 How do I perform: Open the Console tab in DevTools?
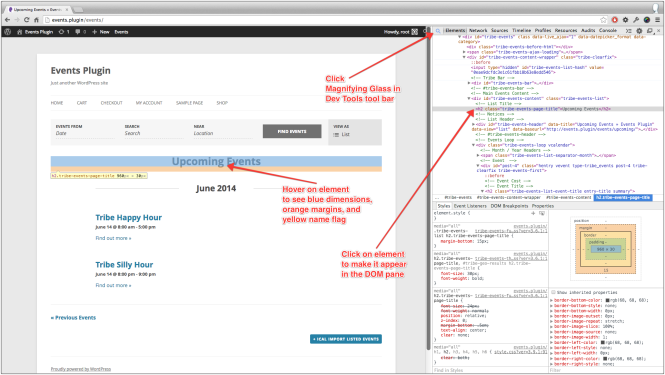608,31
